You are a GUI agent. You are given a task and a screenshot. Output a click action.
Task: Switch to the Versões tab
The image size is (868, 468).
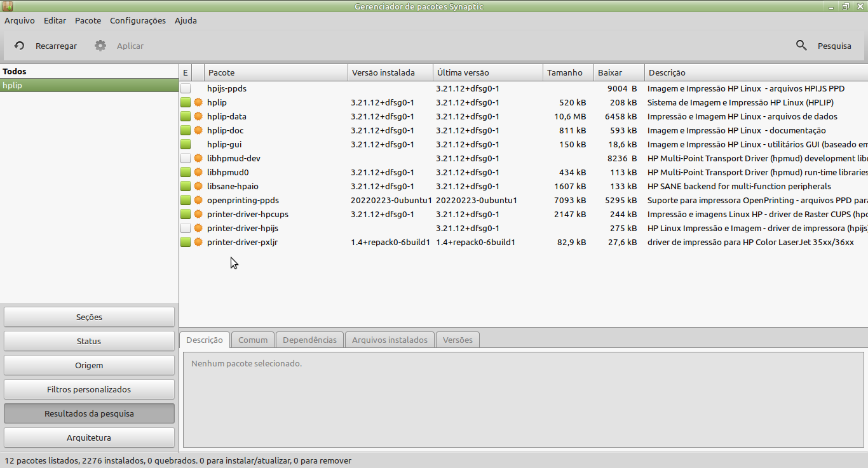pos(458,340)
